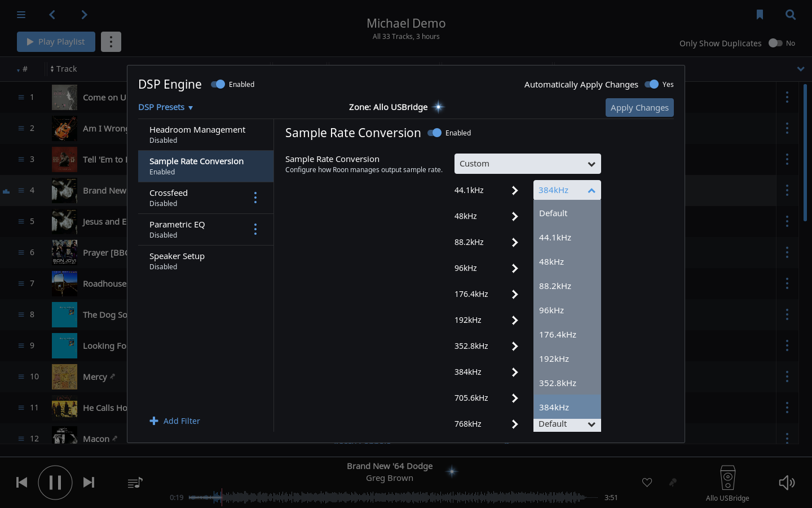Open search with the magnifier icon

(x=791, y=14)
